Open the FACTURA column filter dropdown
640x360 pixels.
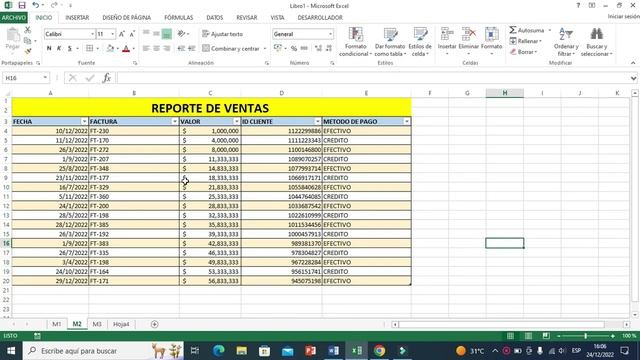click(175, 122)
